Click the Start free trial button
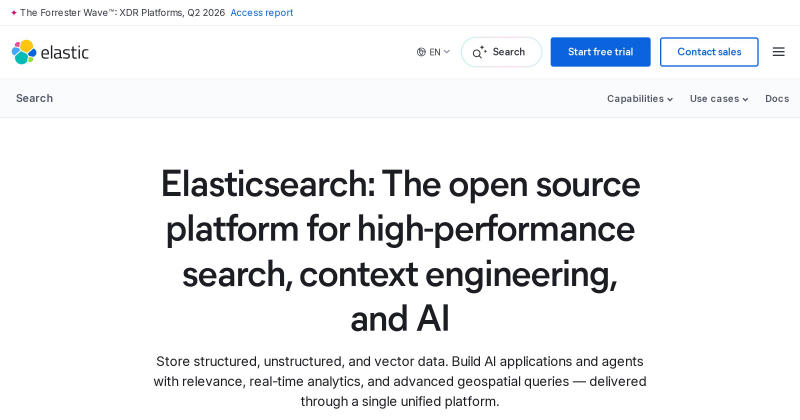 600,52
